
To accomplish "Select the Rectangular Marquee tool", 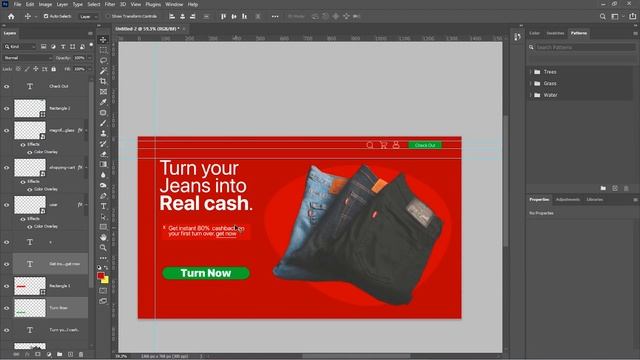I will [x=103, y=50].
